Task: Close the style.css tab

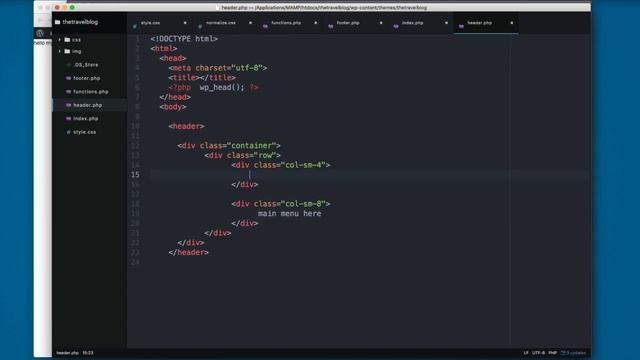Action: coord(185,23)
